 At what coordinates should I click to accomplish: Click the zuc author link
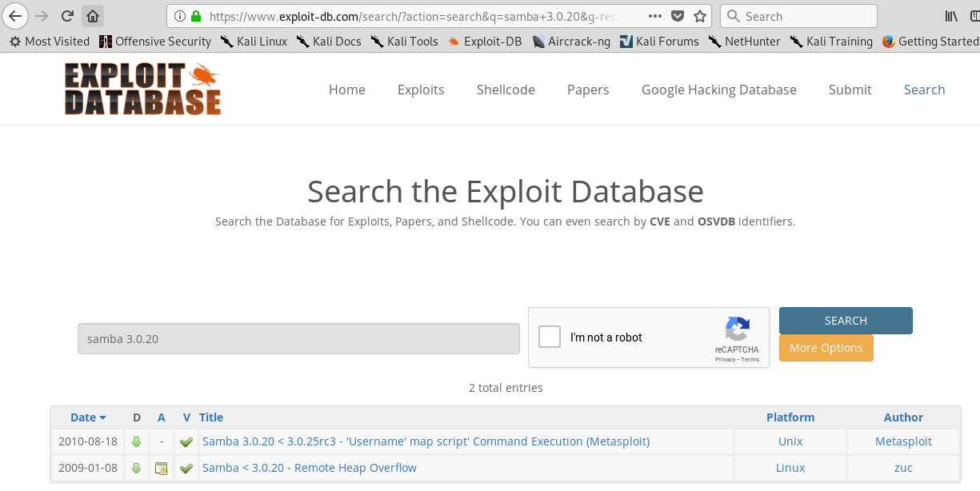click(x=903, y=468)
